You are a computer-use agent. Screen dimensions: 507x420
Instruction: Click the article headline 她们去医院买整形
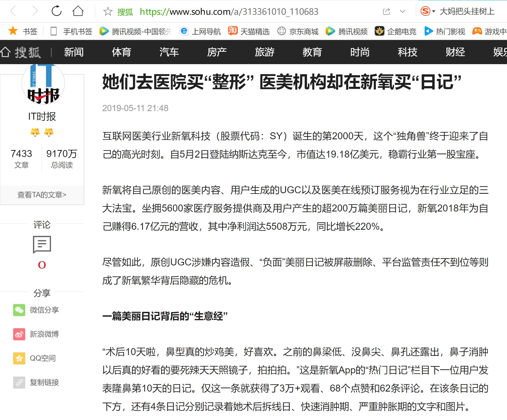pyautogui.click(x=282, y=82)
